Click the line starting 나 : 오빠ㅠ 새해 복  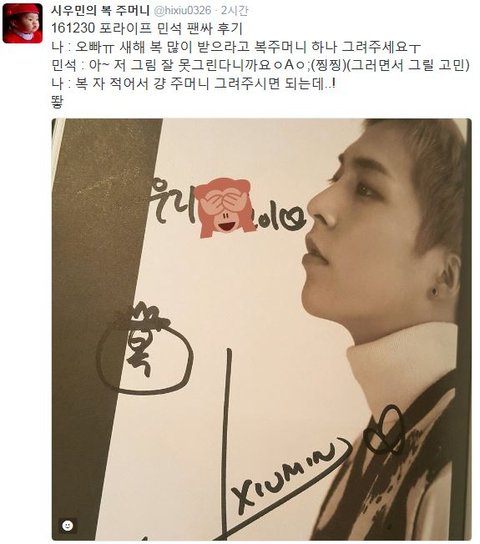[236, 48]
